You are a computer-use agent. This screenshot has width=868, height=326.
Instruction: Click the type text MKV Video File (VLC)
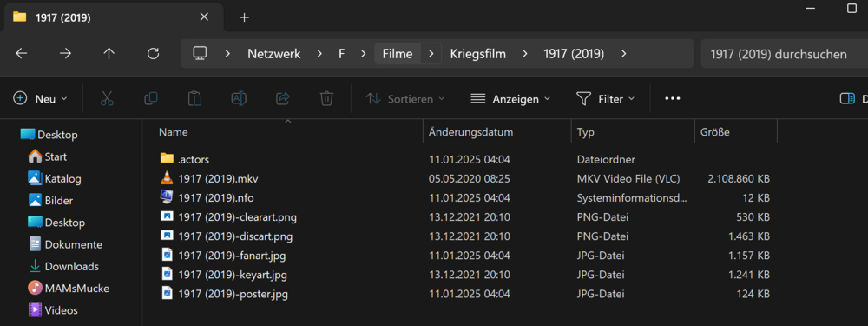[x=628, y=178]
